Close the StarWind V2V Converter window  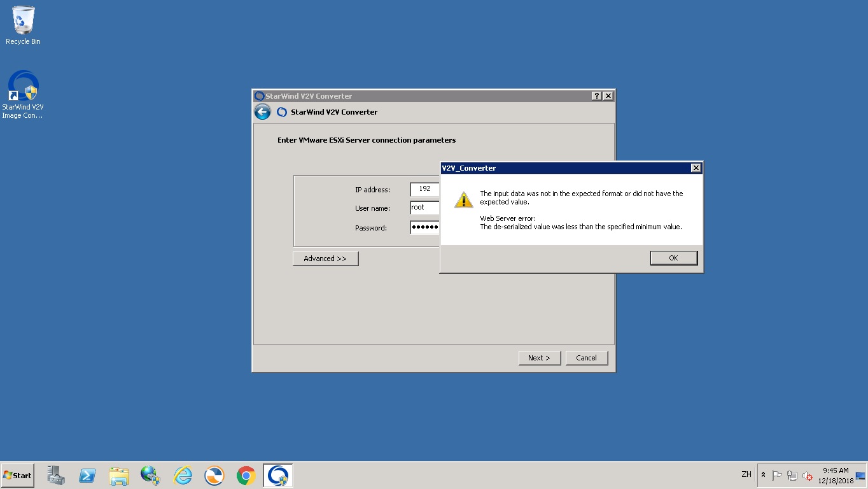pos(608,96)
